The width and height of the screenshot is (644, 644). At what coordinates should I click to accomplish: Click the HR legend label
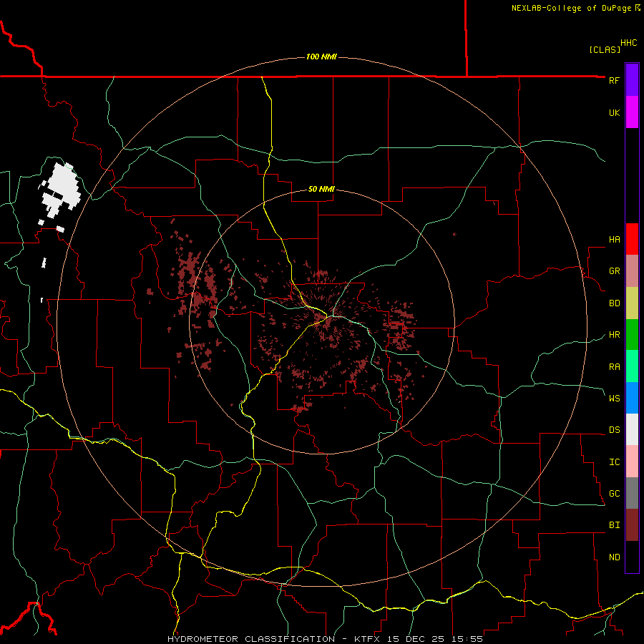[614, 335]
